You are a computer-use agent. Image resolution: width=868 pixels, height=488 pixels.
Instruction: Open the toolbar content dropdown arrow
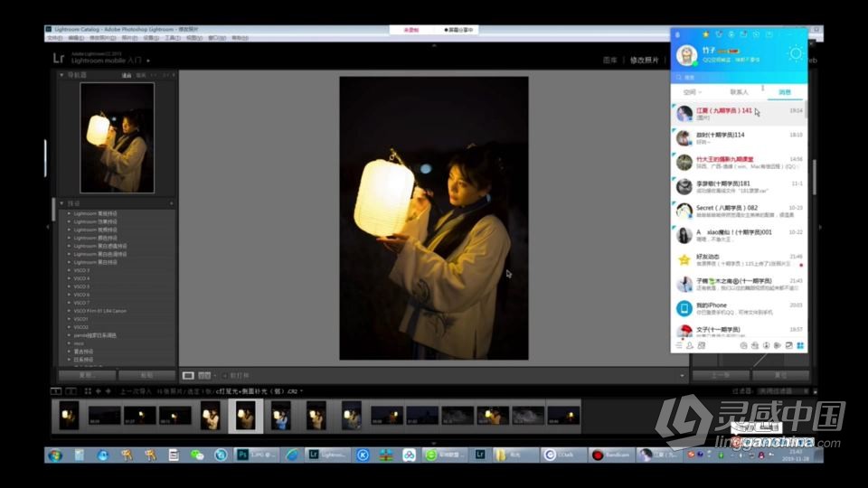click(x=682, y=376)
